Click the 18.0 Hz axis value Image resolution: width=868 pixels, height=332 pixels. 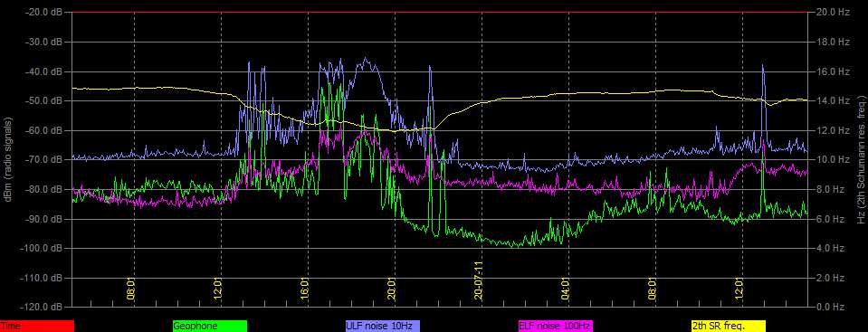pyautogui.click(x=833, y=42)
